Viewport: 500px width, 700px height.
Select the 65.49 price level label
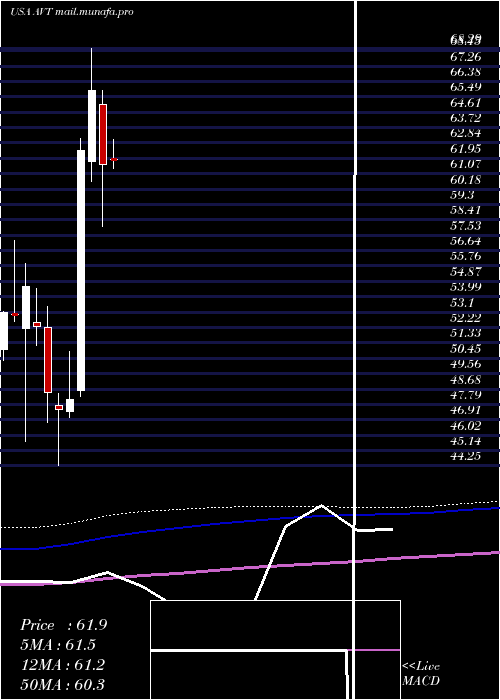(x=466, y=87)
